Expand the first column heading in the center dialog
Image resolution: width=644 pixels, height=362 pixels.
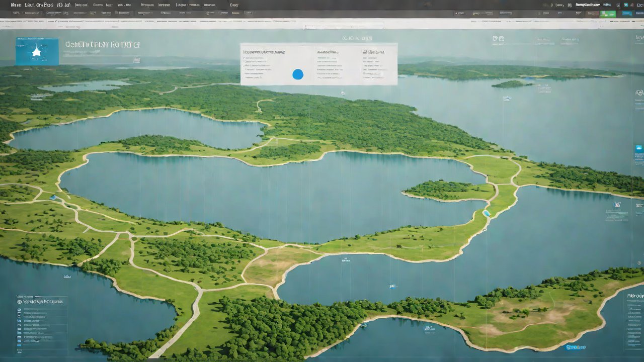(x=264, y=52)
